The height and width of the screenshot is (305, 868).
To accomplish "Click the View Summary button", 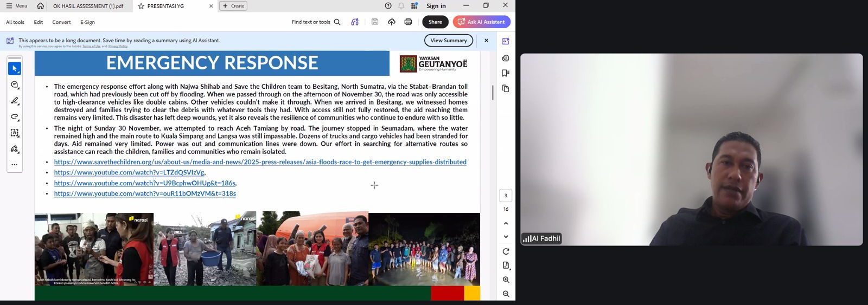I will pyautogui.click(x=448, y=41).
